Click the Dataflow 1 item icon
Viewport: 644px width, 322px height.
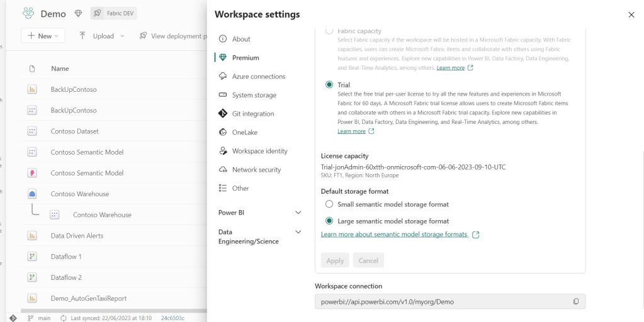click(32, 257)
